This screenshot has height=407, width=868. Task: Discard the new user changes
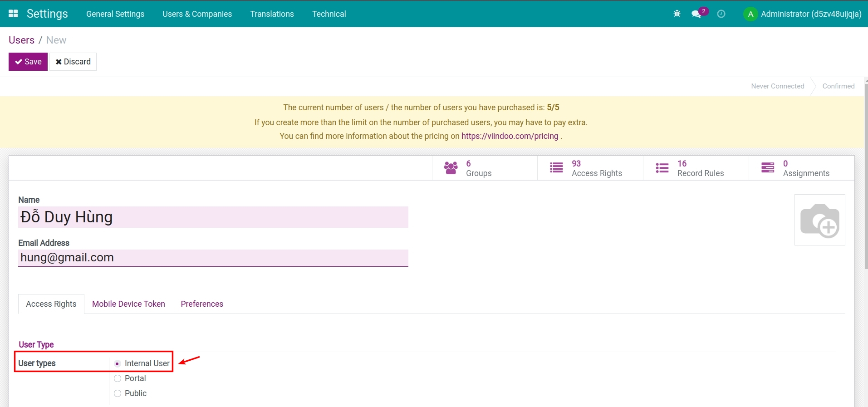(x=73, y=62)
